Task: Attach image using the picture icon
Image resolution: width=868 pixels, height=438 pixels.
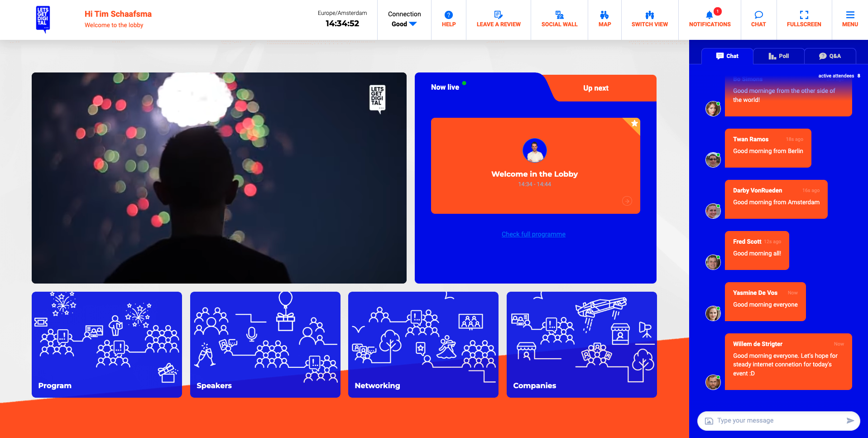Action: point(709,421)
